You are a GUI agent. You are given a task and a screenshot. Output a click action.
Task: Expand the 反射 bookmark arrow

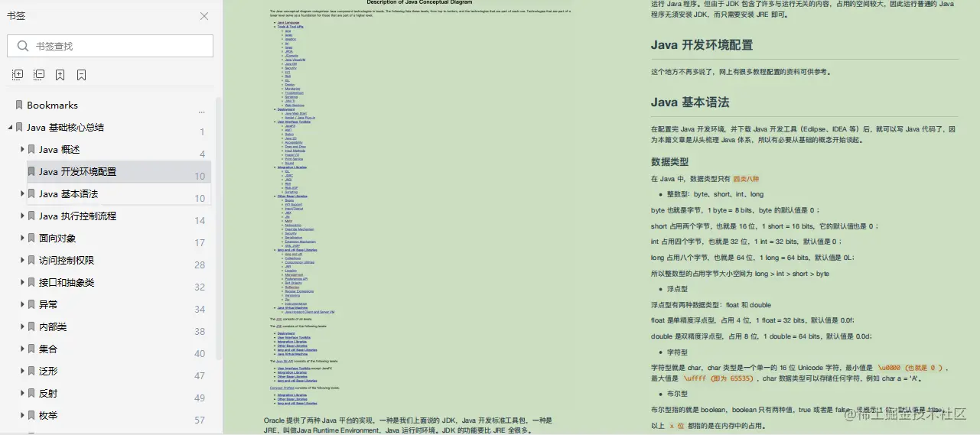click(x=22, y=394)
